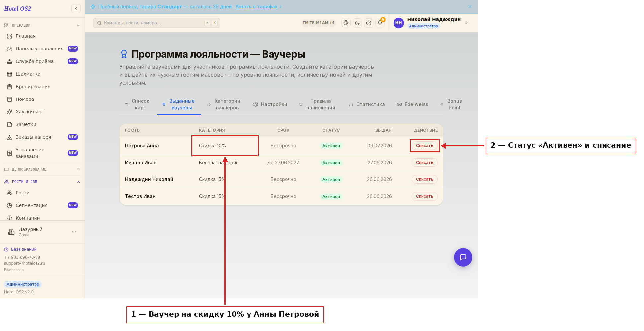Click guest name Тестов Иван
This screenshot has height=331, width=644.
tap(140, 196)
